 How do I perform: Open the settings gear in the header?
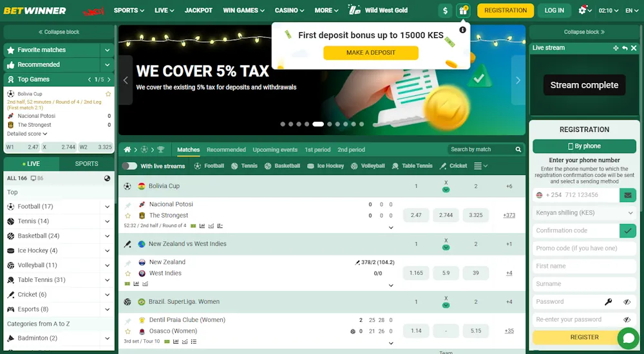pos(582,11)
